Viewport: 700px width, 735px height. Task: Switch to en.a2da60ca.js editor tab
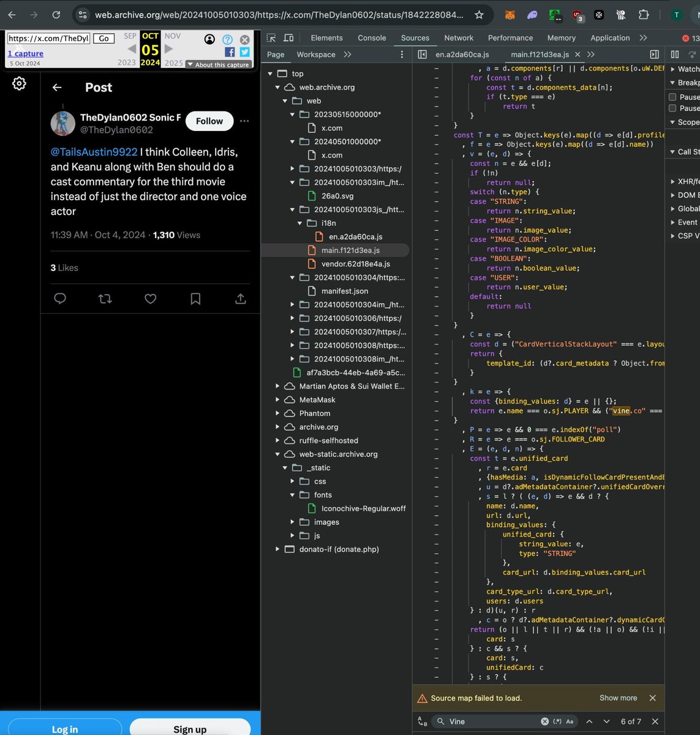pyautogui.click(x=462, y=55)
